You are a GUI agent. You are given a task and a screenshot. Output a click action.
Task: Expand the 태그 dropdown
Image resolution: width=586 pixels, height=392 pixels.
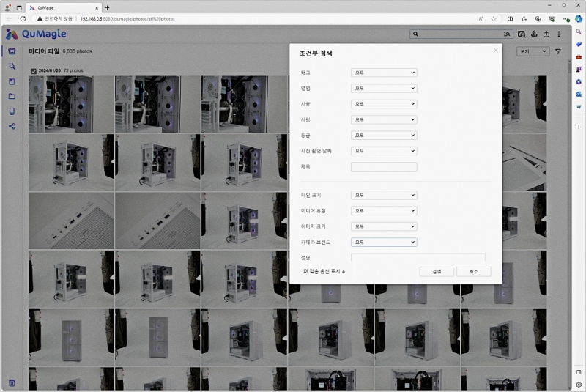384,73
